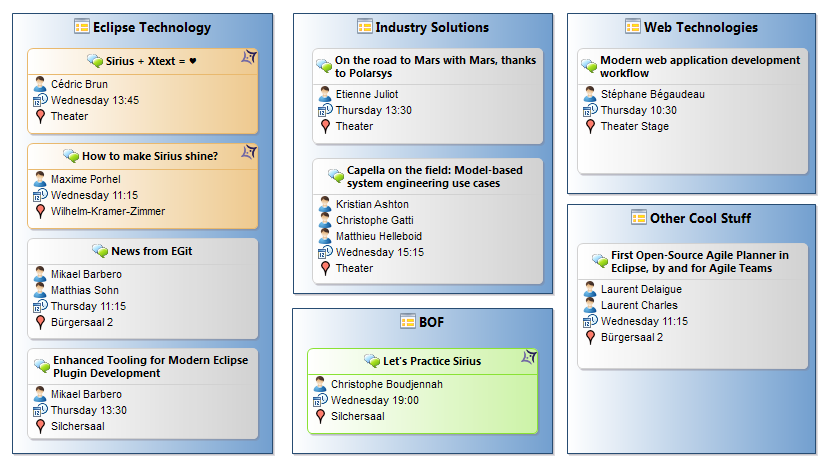This screenshot has width=827, height=465.
Task: Click the location pin next to Wilhelm-Kramer-Zimmer
Action: tap(40, 211)
